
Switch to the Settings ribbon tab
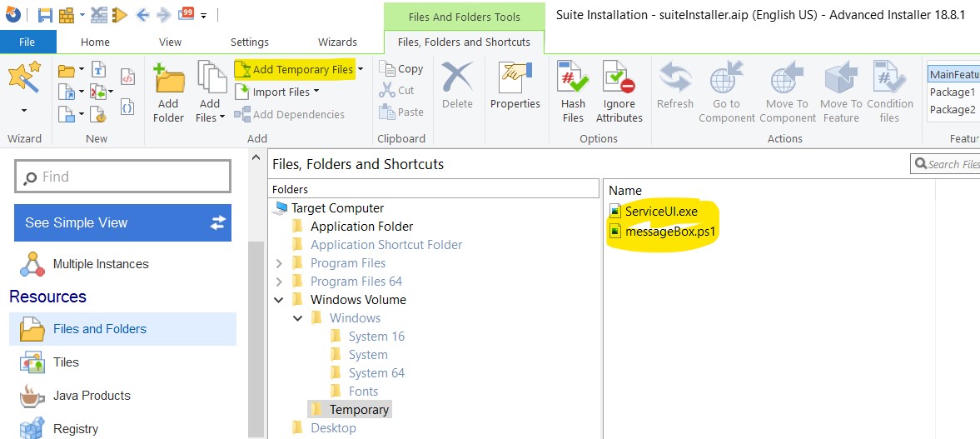click(250, 42)
